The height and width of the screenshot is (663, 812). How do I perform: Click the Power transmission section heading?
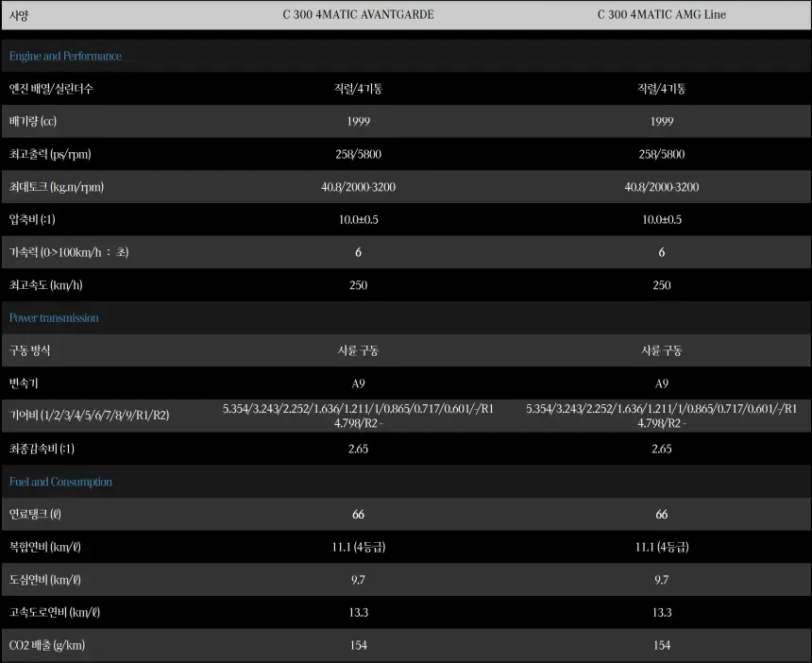[54, 318]
